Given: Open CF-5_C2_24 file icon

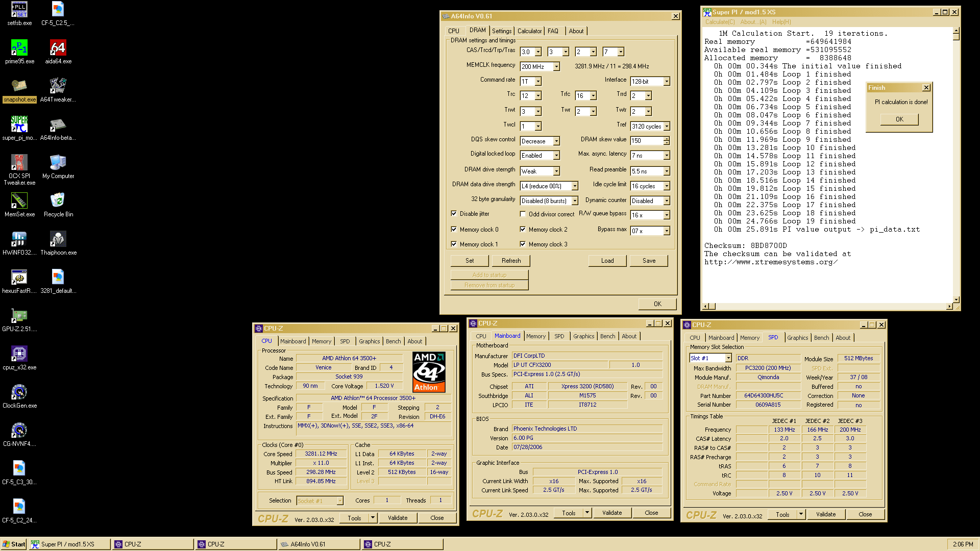Looking at the screenshot, I should click(19, 511).
